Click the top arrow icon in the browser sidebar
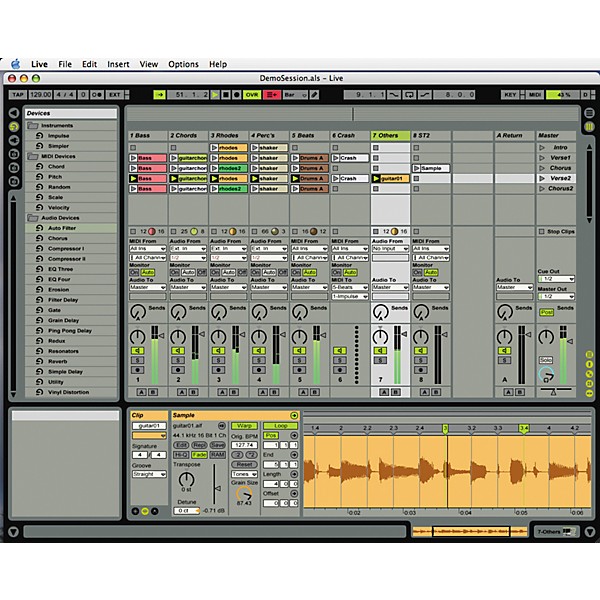Viewport: 600px width, 600px height. click(14, 113)
